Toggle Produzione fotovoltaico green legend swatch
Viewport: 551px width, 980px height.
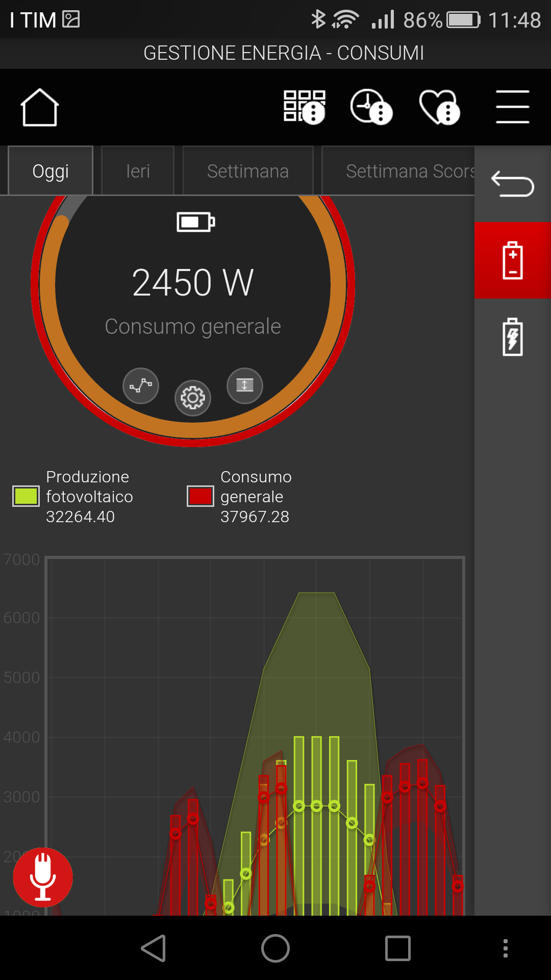click(x=26, y=496)
